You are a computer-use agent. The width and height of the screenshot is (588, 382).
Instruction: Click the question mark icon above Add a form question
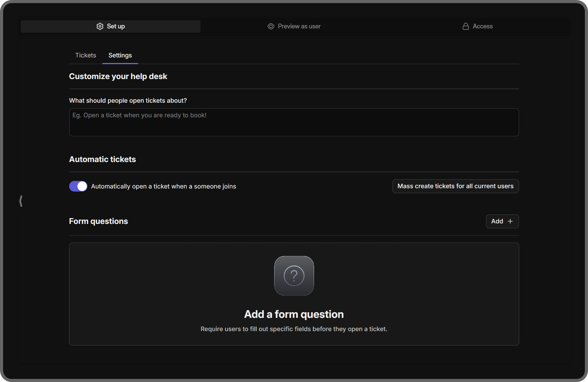[294, 276]
